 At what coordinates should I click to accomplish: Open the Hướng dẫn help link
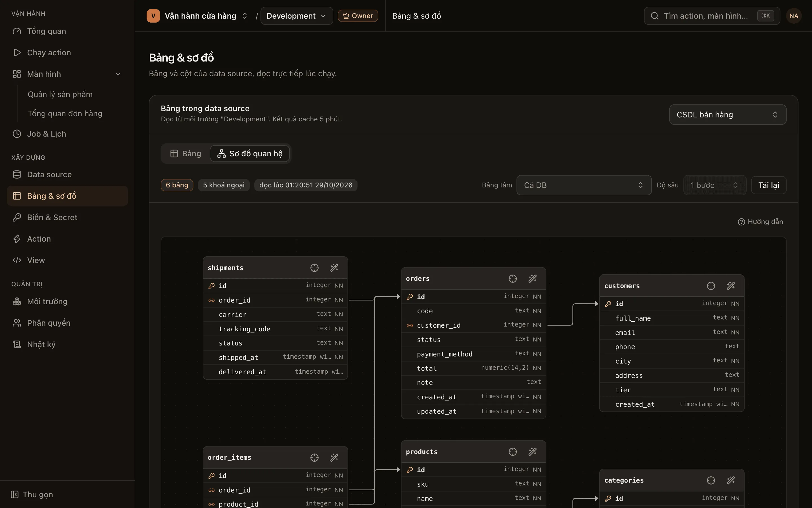(760, 222)
